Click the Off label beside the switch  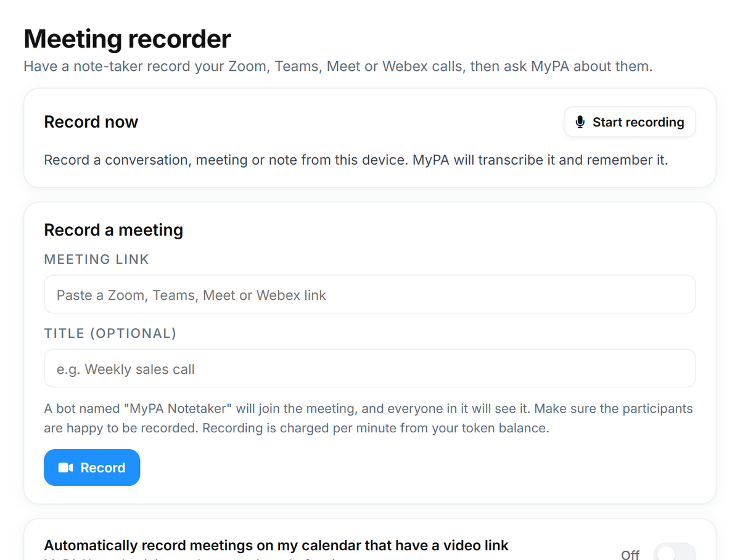point(630,554)
